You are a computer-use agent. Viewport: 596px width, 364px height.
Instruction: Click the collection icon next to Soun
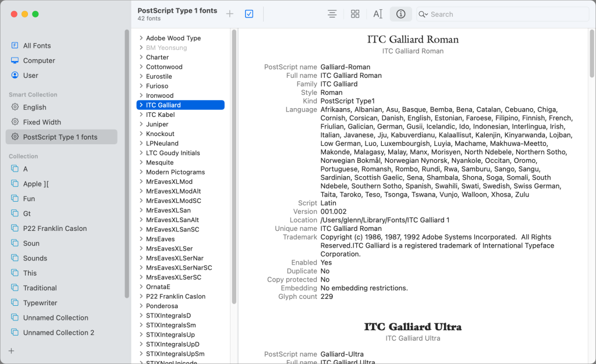coord(15,243)
